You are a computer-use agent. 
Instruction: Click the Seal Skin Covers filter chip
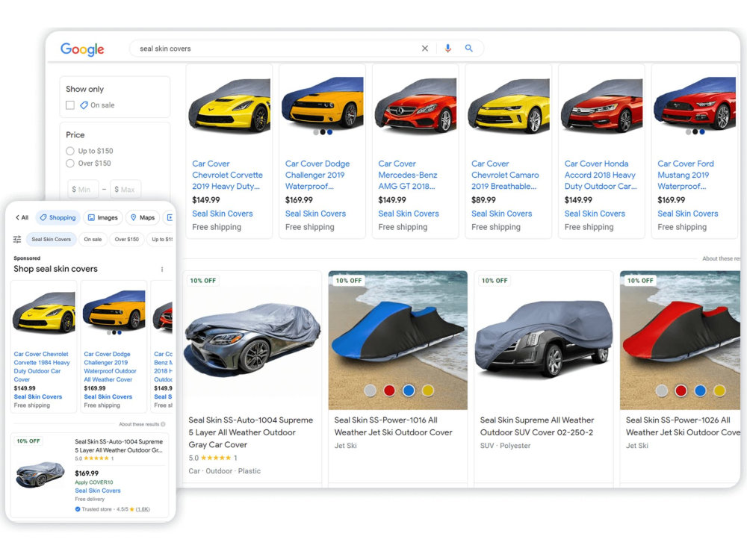(51, 239)
